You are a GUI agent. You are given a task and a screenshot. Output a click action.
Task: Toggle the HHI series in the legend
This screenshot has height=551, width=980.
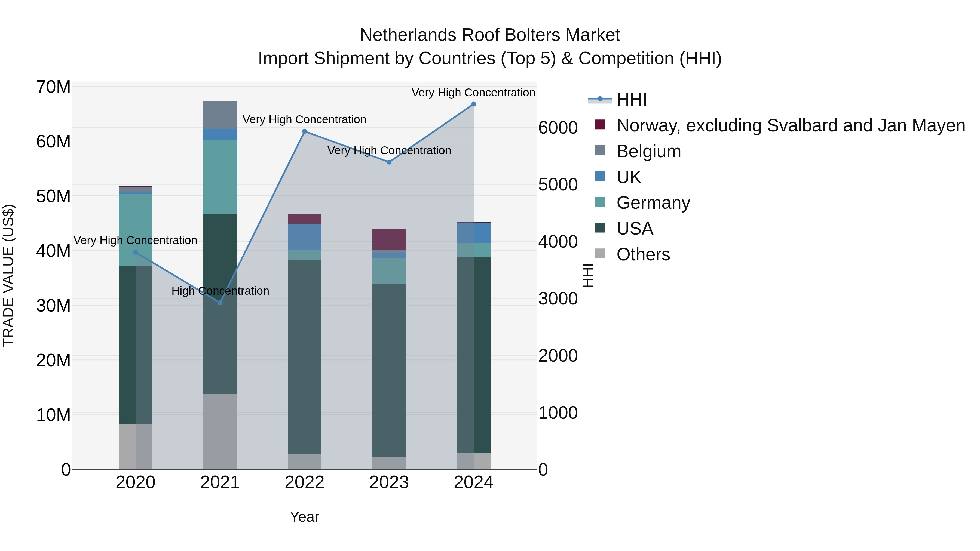click(617, 100)
